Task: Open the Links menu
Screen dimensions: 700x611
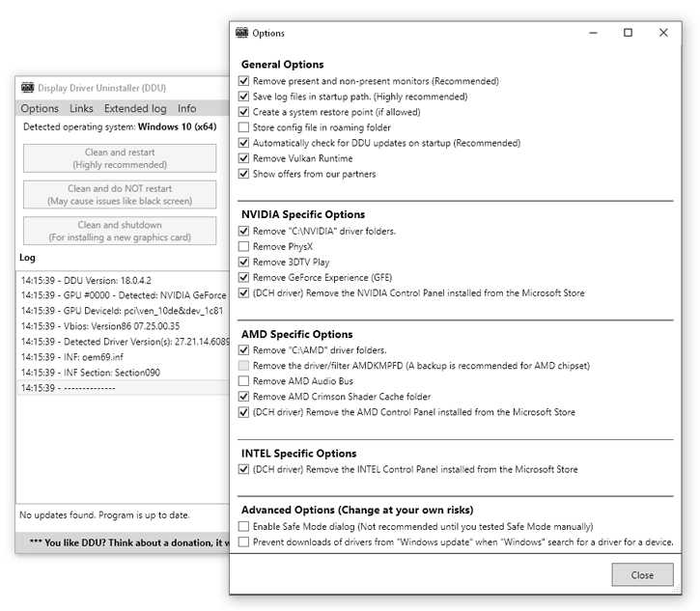Action: 81,108
